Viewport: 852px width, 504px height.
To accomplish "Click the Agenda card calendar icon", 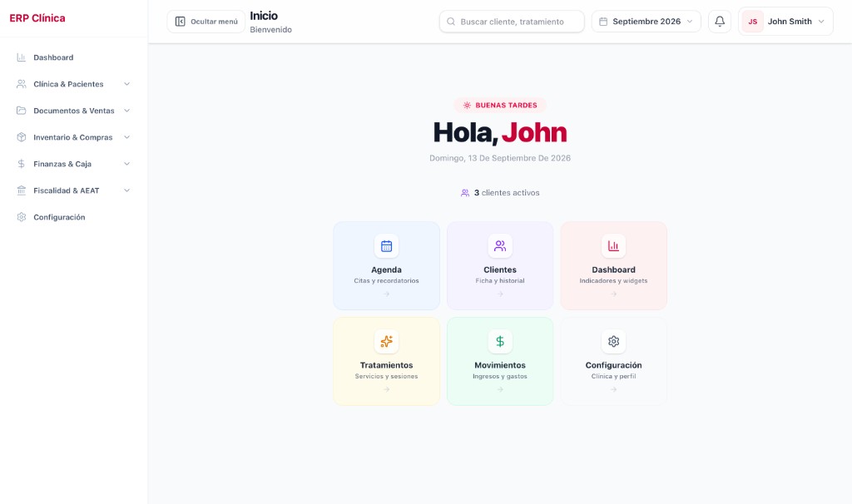I will pyautogui.click(x=386, y=246).
